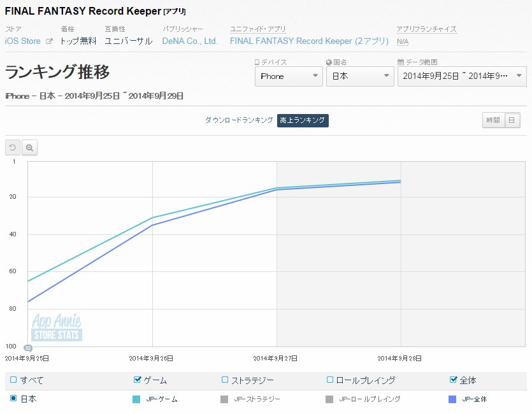Click the JP-ゲーム teal color swatch
This screenshot has width=532, height=414.
tap(136, 399)
